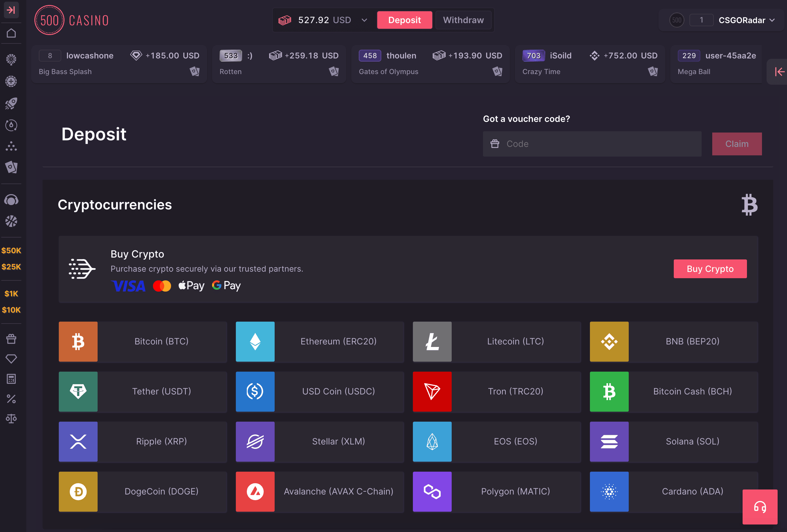Click the cards icon on lowcashone win
Image resolution: width=787 pixels, height=532 pixels.
[x=195, y=71]
